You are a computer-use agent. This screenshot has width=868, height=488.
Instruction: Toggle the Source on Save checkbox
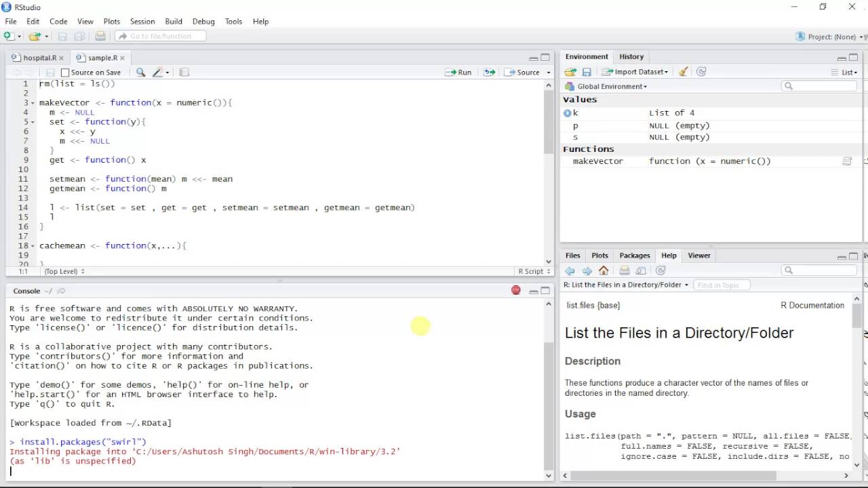[x=65, y=73]
